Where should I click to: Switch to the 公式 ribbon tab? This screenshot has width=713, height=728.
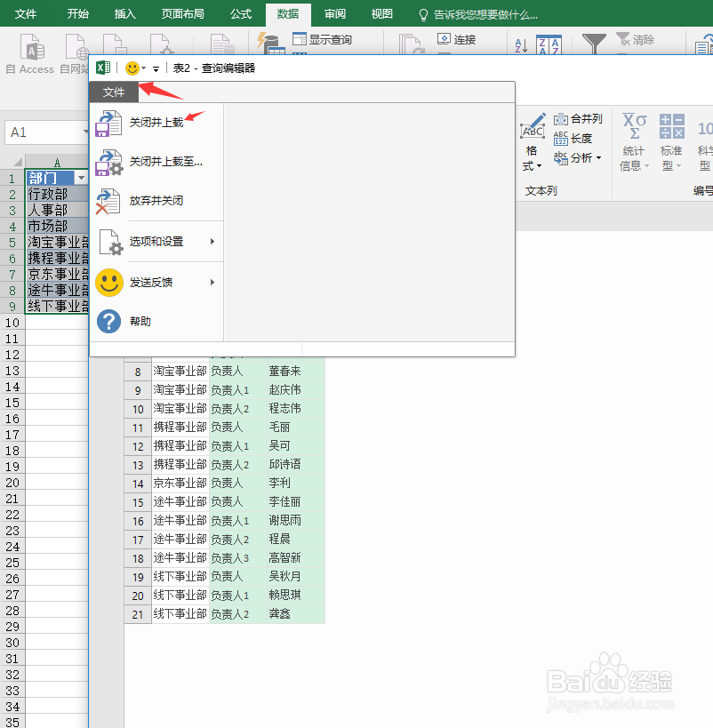click(x=241, y=14)
